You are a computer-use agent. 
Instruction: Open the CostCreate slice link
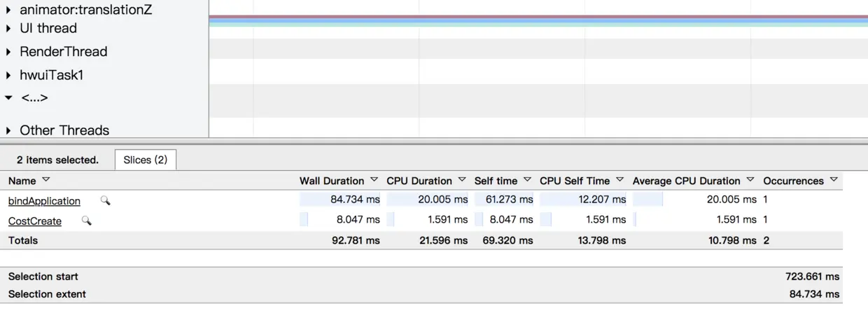click(x=35, y=221)
